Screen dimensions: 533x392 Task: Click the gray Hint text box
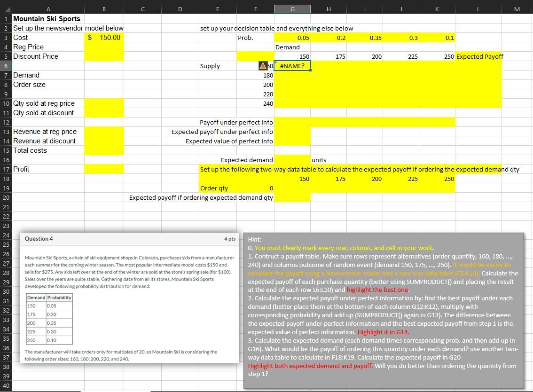384,310
